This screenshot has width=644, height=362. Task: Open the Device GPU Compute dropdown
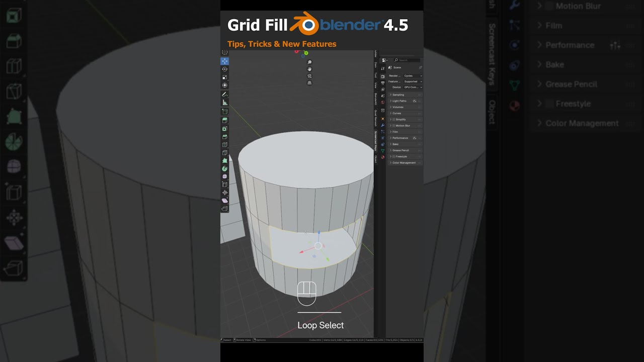point(413,87)
